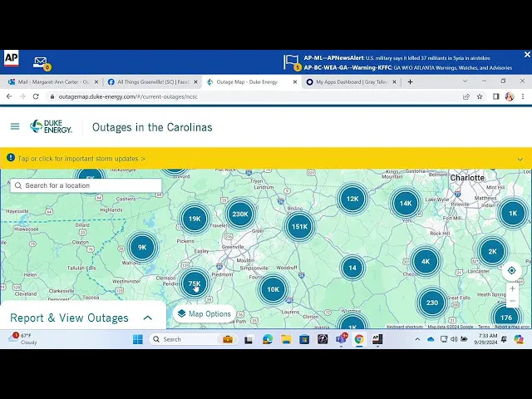Image resolution: width=532 pixels, height=399 pixels.
Task: Zoom out on the map
Action: [x=512, y=301]
